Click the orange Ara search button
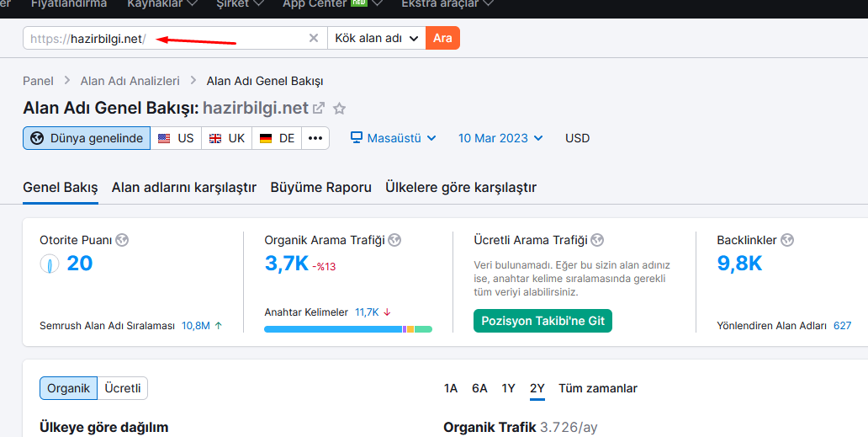 tap(443, 38)
